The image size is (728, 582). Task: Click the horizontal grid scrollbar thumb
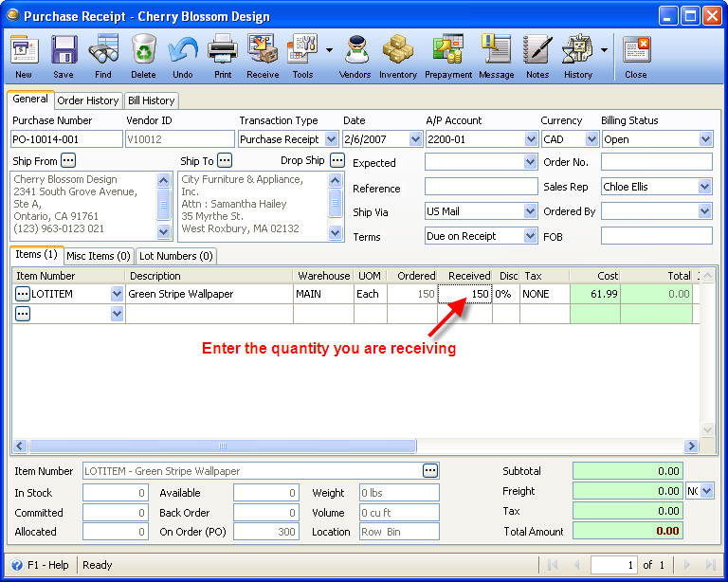(x=223, y=446)
